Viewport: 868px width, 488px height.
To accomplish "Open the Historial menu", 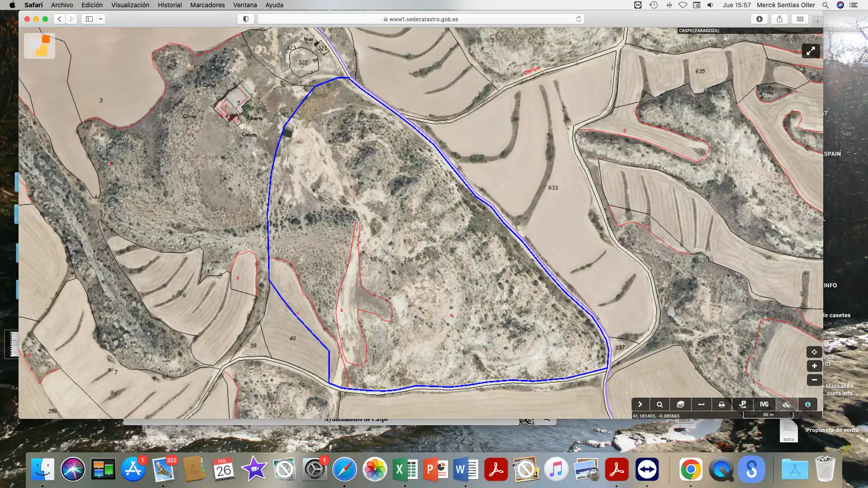I will point(170,5).
